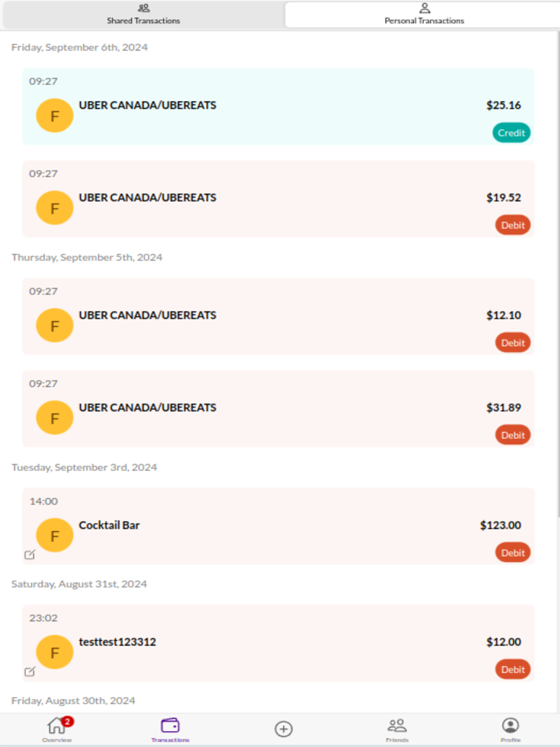Open the Overview home icon
The image size is (560, 747).
pos(56,727)
